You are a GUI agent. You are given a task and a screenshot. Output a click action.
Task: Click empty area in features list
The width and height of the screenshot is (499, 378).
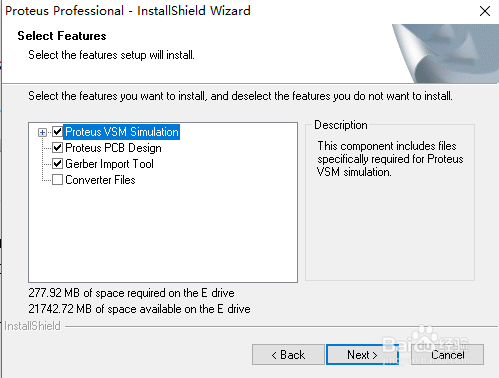click(x=163, y=233)
